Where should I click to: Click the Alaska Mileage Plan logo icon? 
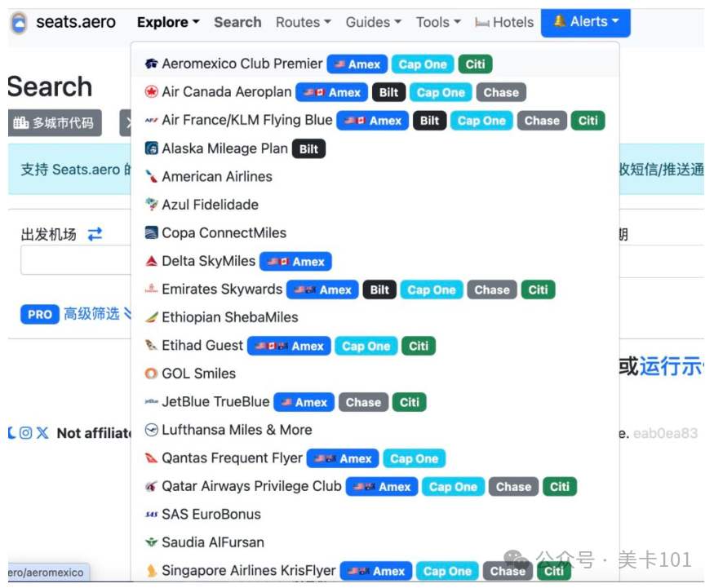151,148
